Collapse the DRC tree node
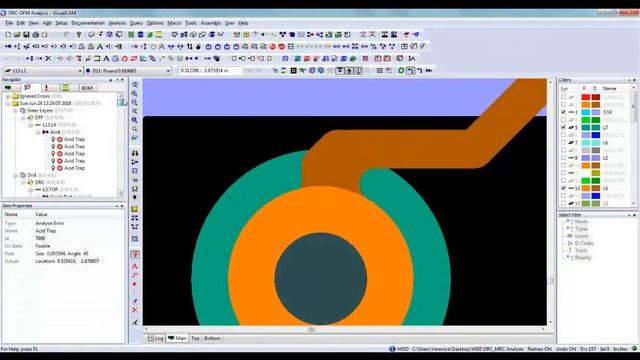The height and width of the screenshot is (360, 640). [x=23, y=182]
